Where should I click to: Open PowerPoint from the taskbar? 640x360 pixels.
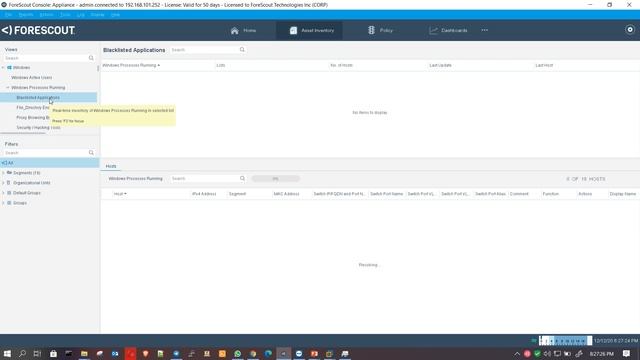point(314,353)
